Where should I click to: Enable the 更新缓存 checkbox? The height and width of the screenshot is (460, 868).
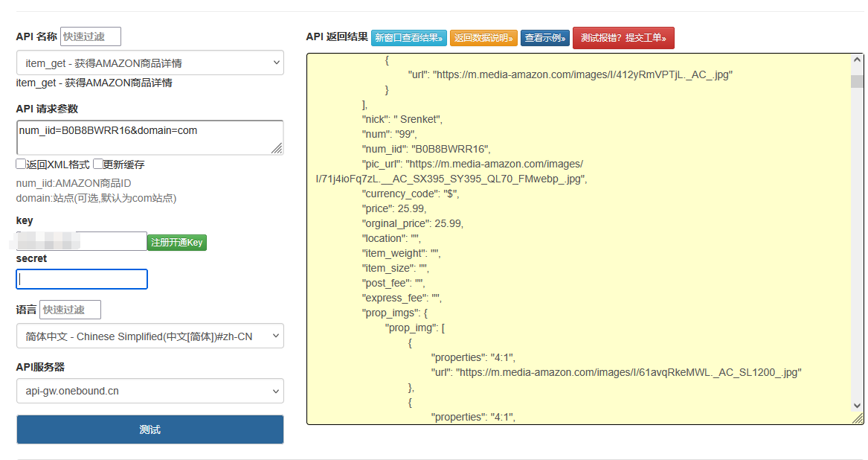(x=98, y=164)
